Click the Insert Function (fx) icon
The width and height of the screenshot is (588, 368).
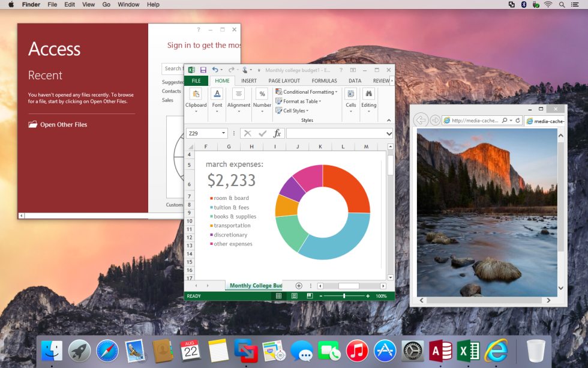[277, 133]
